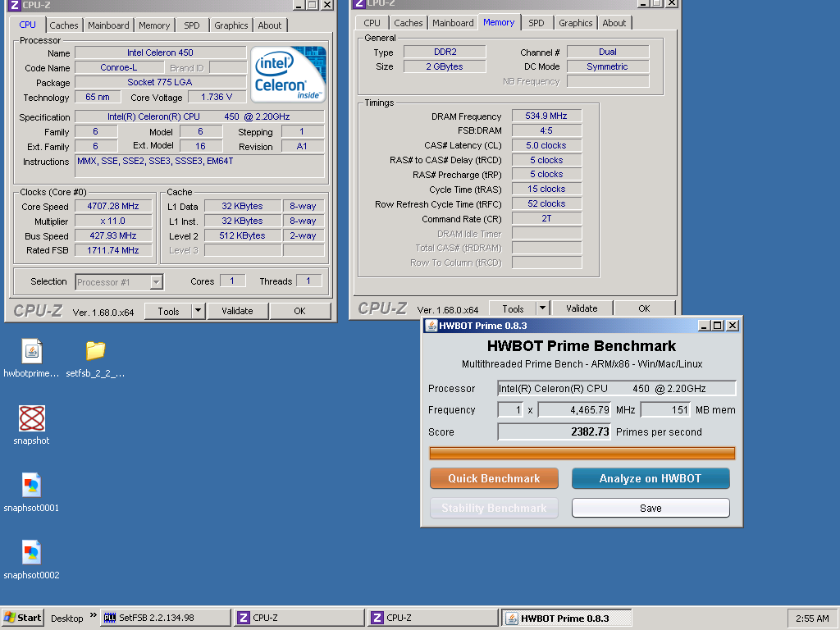Click the Core Voltage value 1.736 V
The height and width of the screenshot is (630, 840).
[x=217, y=97]
